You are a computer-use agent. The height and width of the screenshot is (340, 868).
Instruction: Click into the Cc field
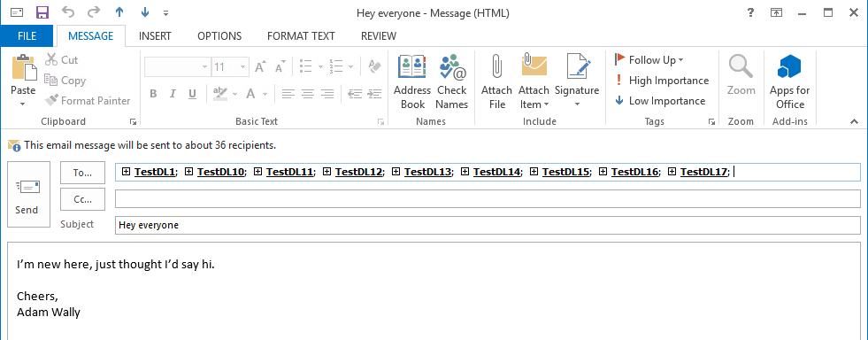[488, 199]
